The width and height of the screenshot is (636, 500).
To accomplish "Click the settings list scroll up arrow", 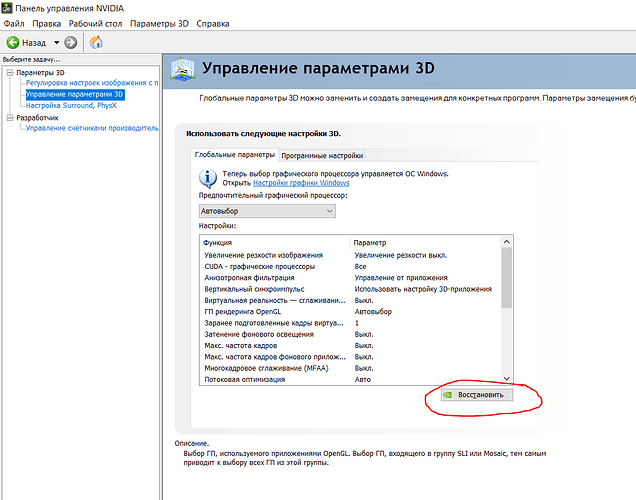I will click(506, 242).
